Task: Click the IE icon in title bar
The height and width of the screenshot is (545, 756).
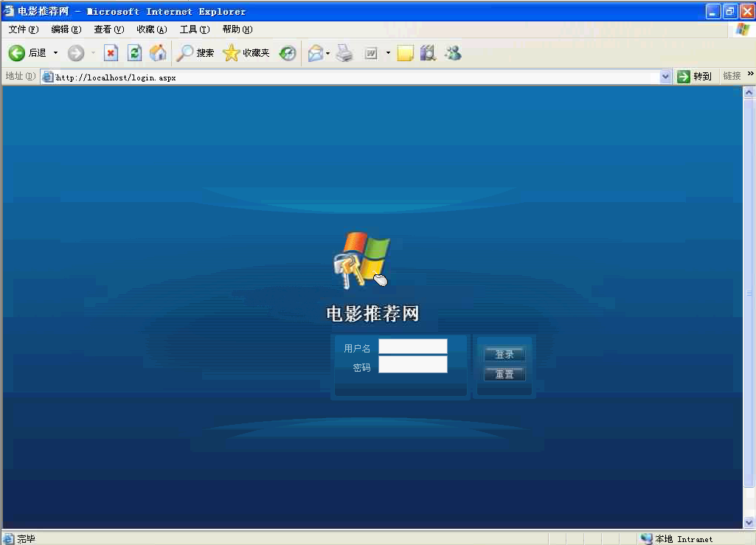Action: click(x=9, y=10)
